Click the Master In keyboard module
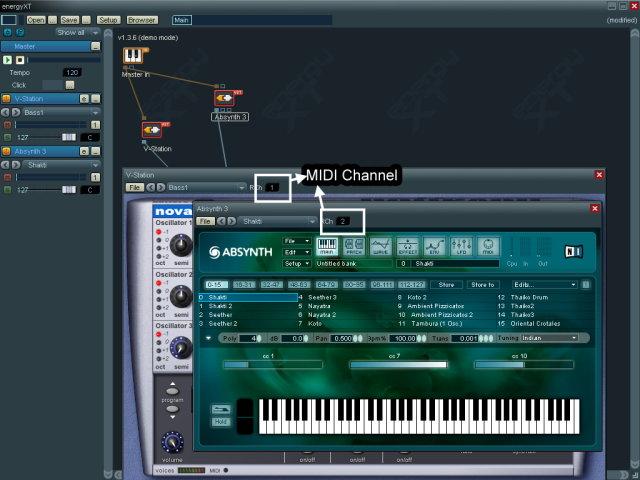640x480 pixels. point(134,56)
